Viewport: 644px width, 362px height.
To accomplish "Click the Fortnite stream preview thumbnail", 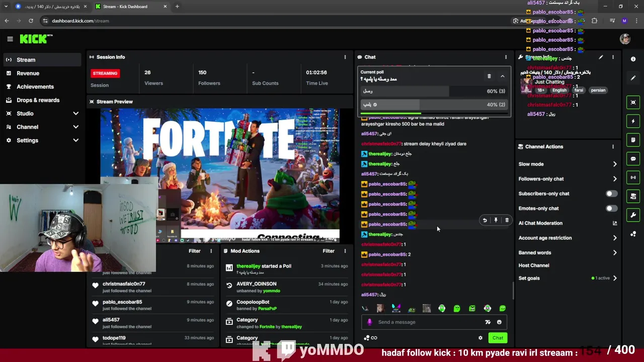I will tap(220, 175).
